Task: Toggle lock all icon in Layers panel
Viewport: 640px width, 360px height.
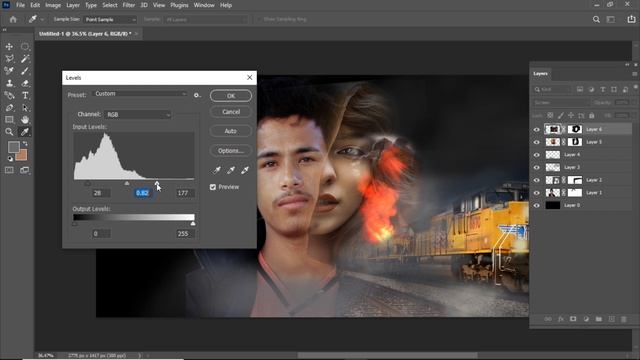Action: (x=591, y=116)
